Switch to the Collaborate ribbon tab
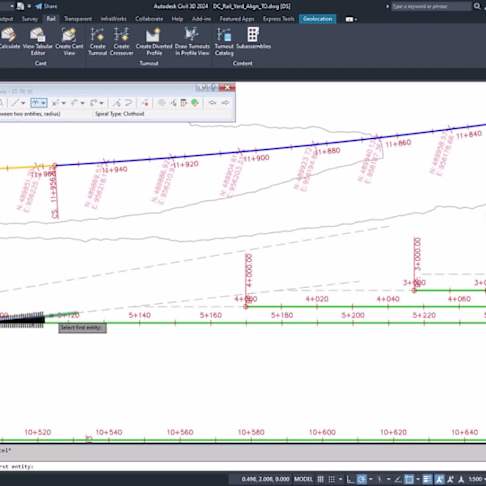The width and height of the screenshot is (486, 486). (149, 19)
